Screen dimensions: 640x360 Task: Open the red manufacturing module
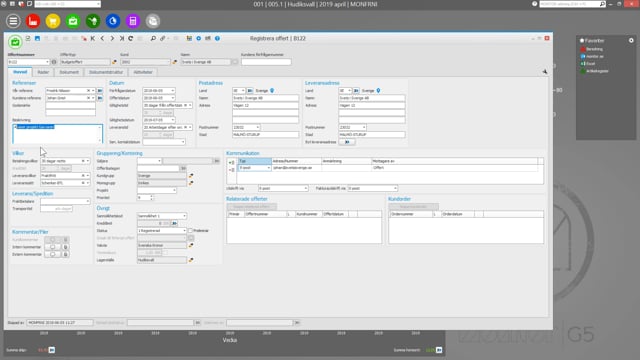[33, 21]
